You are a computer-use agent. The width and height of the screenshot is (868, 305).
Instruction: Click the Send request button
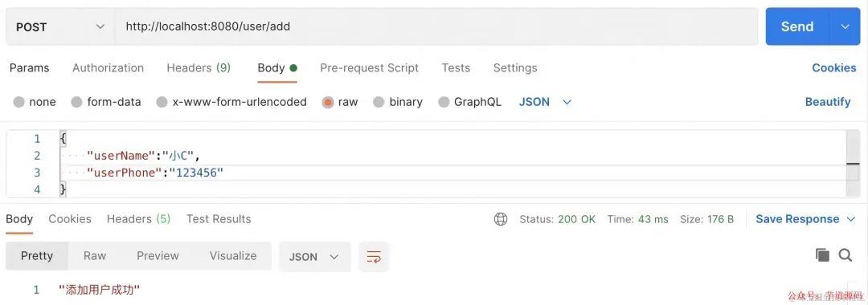tap(797, 26)
